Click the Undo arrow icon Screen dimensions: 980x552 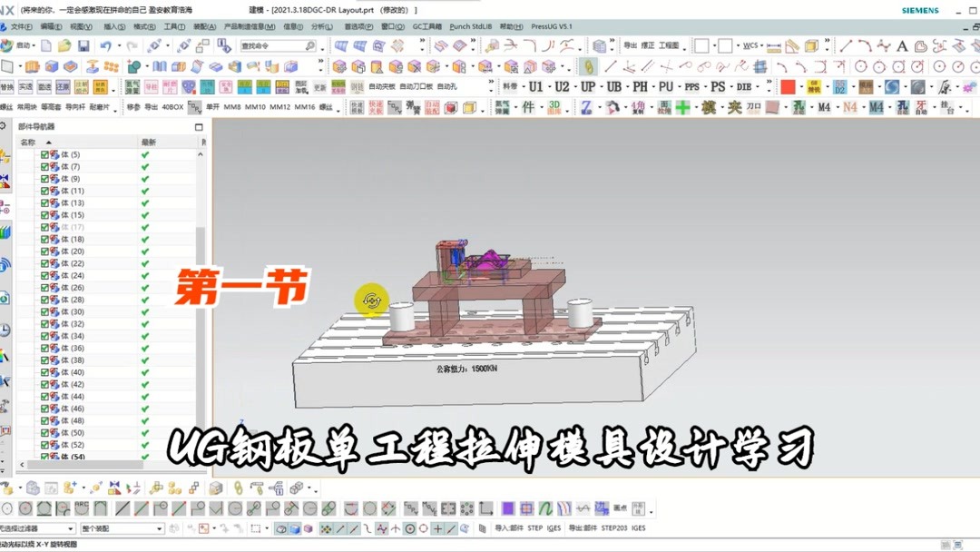[x=105, y=44]
